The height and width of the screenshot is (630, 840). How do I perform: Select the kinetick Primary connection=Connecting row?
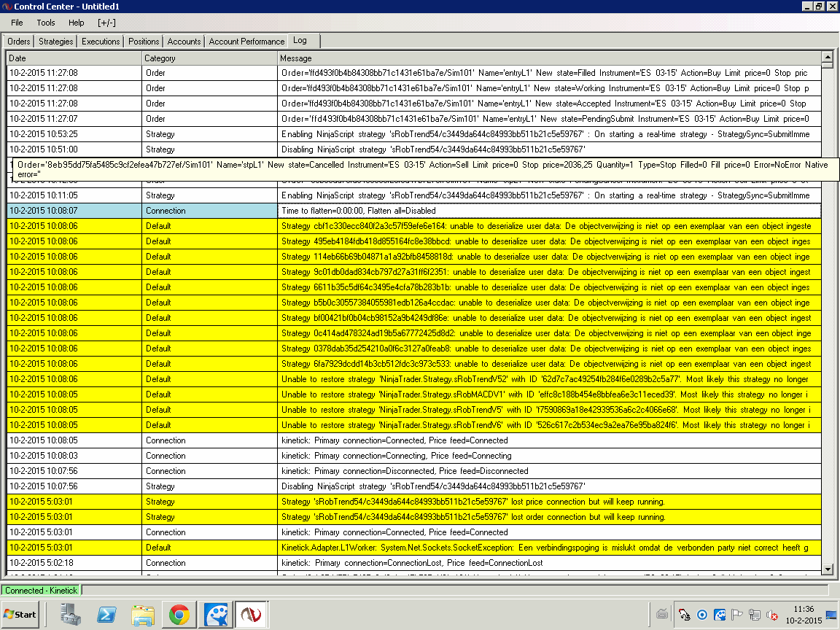click(x=414, y=456)
